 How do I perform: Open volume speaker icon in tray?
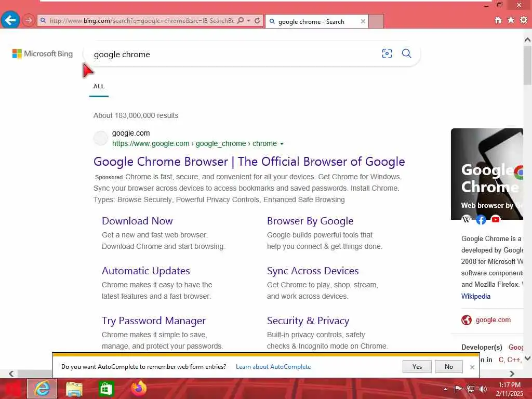[483, 389]
